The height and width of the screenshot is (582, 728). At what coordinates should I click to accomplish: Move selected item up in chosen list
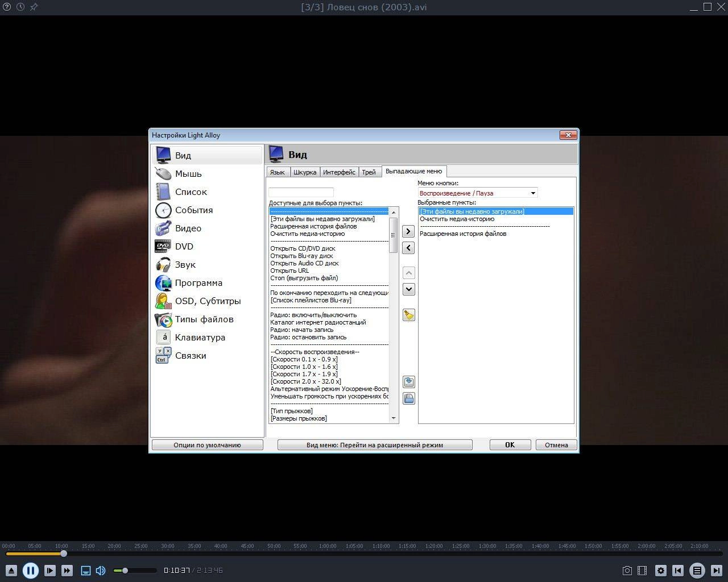point(408,273)
